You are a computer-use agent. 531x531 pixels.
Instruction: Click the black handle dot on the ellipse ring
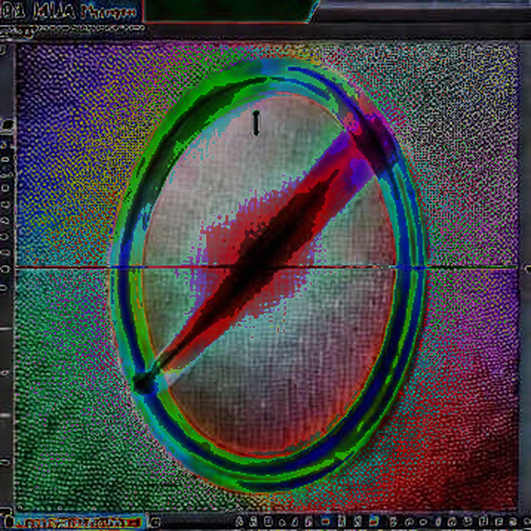(143, 383)
